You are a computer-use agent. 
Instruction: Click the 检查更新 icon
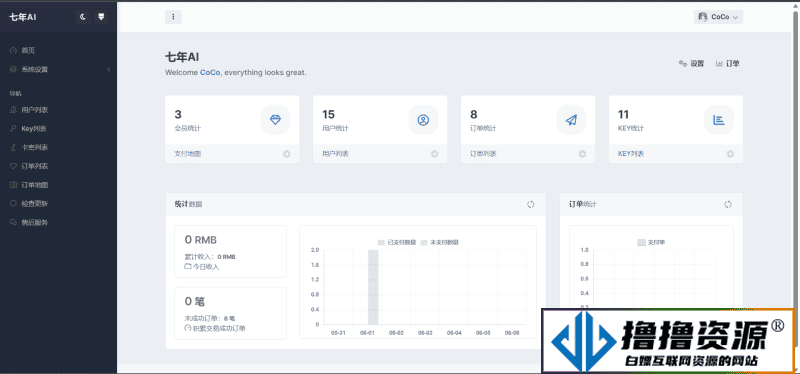pos(13,204)
